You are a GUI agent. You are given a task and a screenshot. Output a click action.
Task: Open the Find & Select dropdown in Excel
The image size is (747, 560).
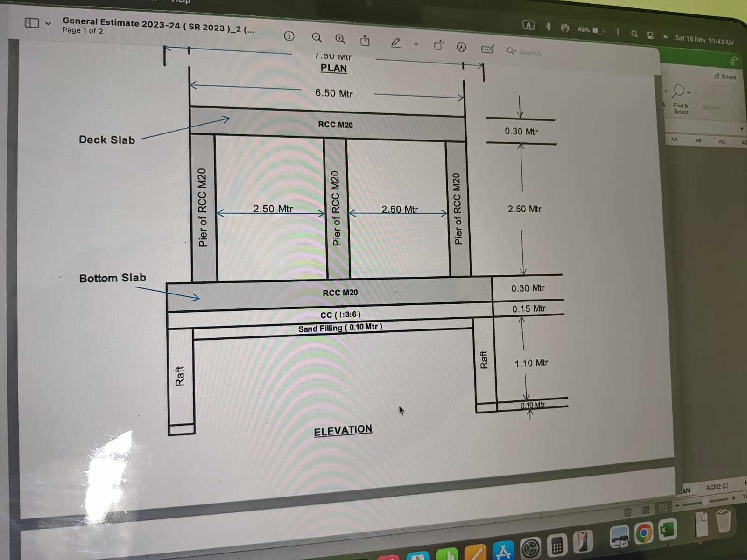tap(680, 99)
